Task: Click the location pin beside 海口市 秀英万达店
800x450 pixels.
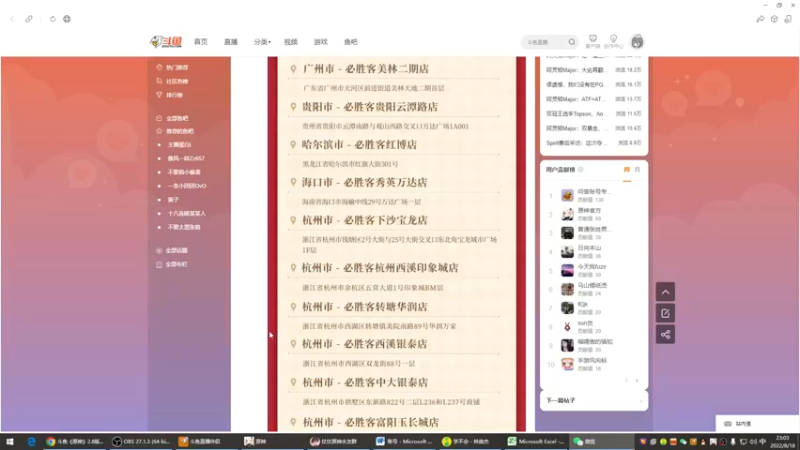Action: [x=293, y=182]
